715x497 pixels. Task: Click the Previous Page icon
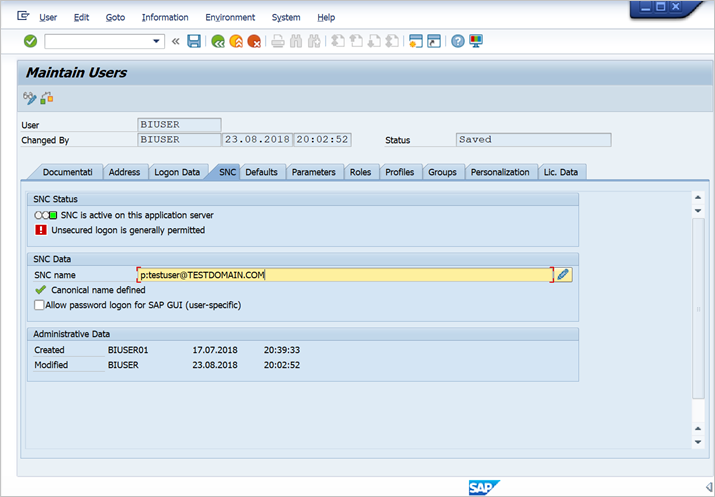pos(356,41)
